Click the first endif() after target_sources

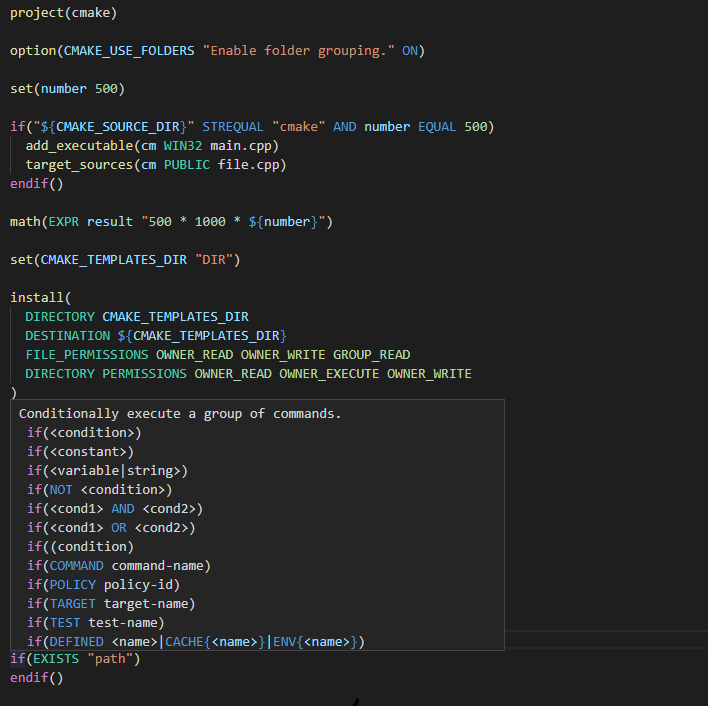[x=37, y=183]
